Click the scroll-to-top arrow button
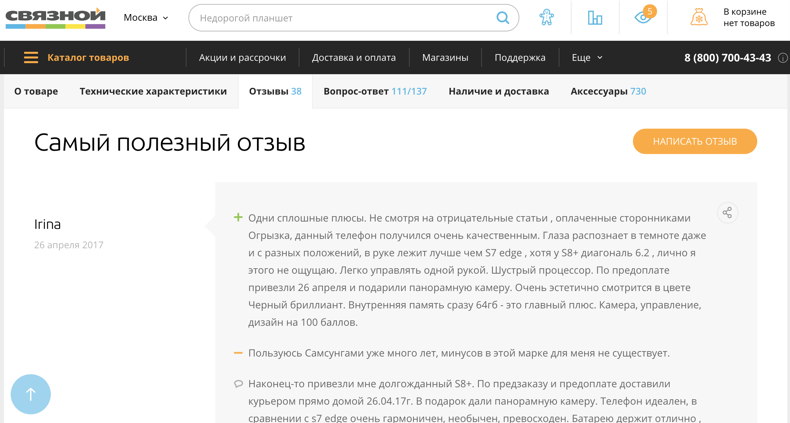The image size is (790, 423). (31, 394)
